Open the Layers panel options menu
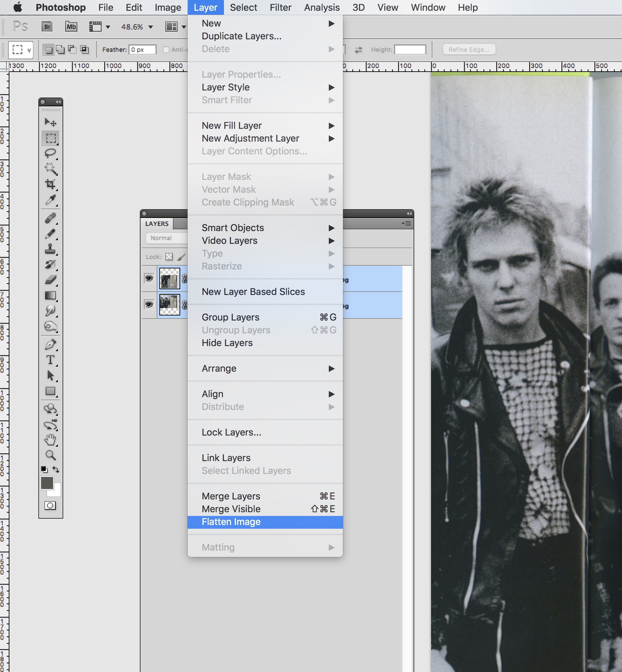 click(x=406, y=224)
